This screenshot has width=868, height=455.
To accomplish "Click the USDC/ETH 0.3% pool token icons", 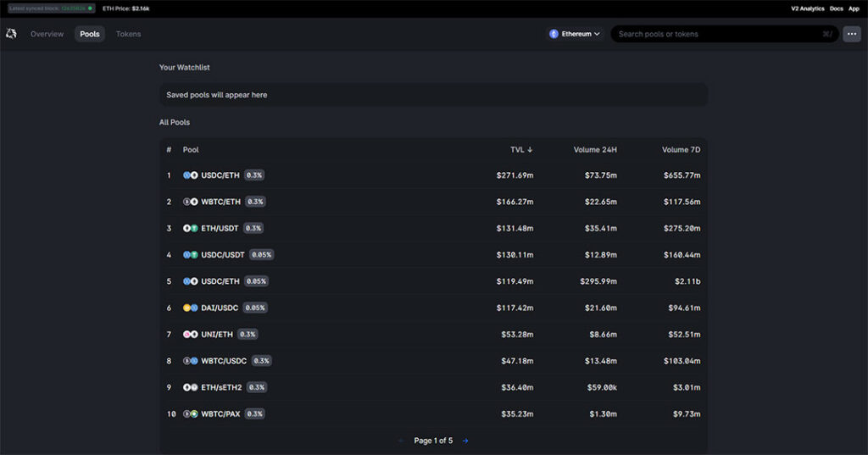I will point(191,175).
